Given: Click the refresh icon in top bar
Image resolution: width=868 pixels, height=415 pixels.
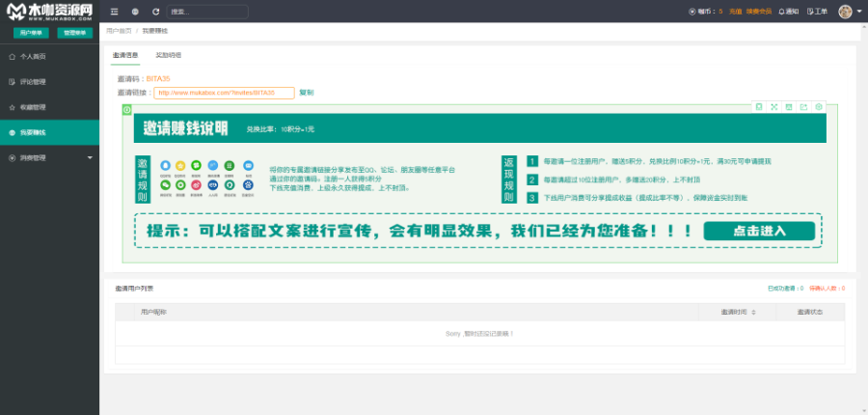Looking at the screenshot, I should [155, 12].
